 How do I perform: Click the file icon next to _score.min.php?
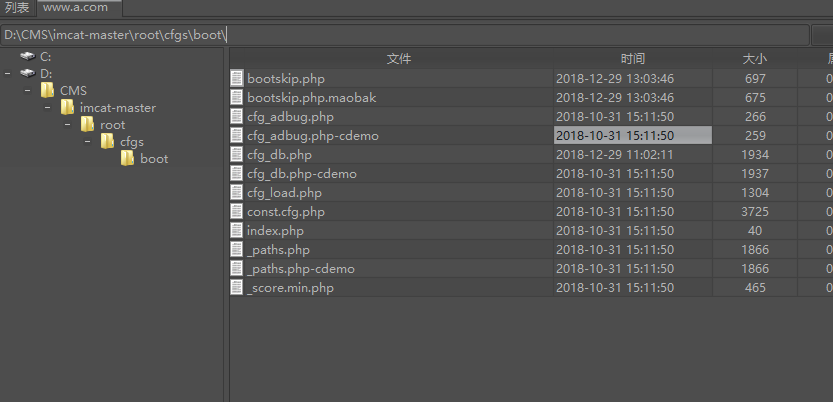237,288
